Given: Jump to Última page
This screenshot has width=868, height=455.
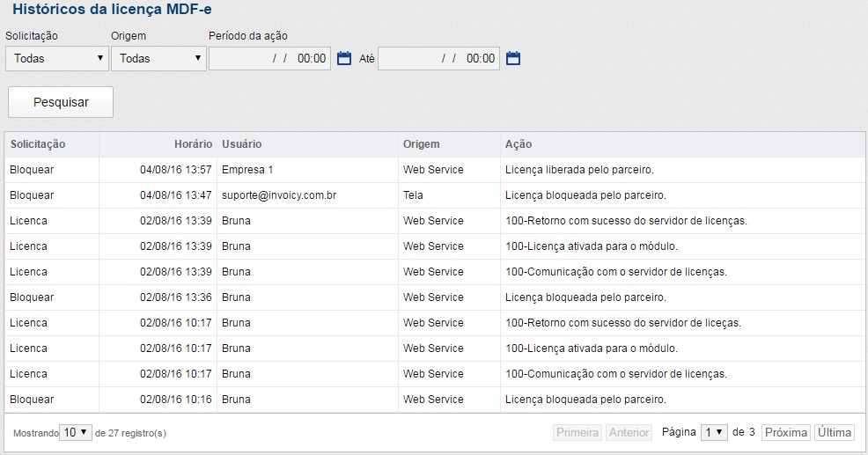Looking at the screenshot, I should [x=834, y=432].
